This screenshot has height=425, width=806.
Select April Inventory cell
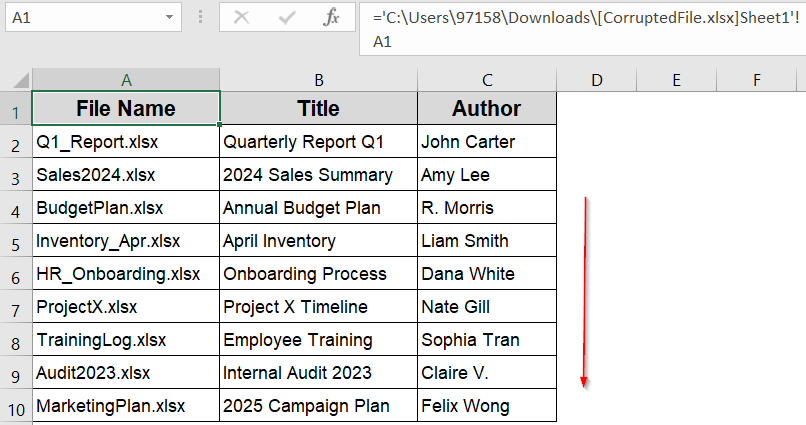319,241
